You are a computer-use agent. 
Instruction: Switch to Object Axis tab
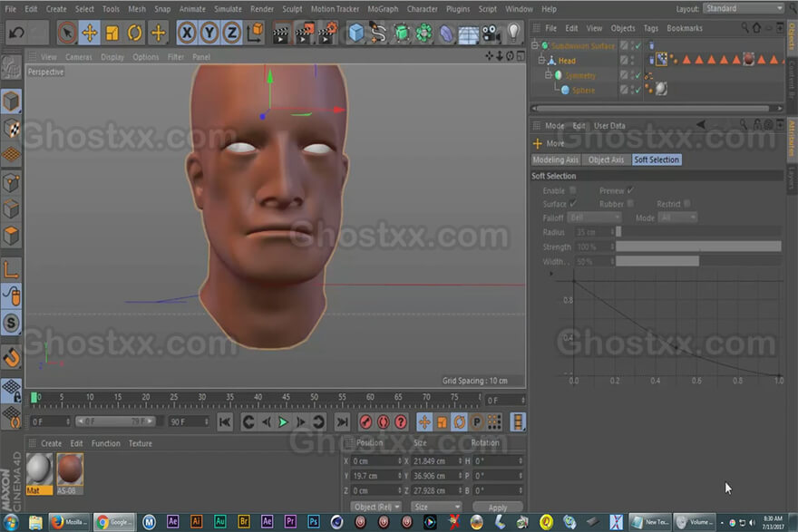tap(606, 160)
